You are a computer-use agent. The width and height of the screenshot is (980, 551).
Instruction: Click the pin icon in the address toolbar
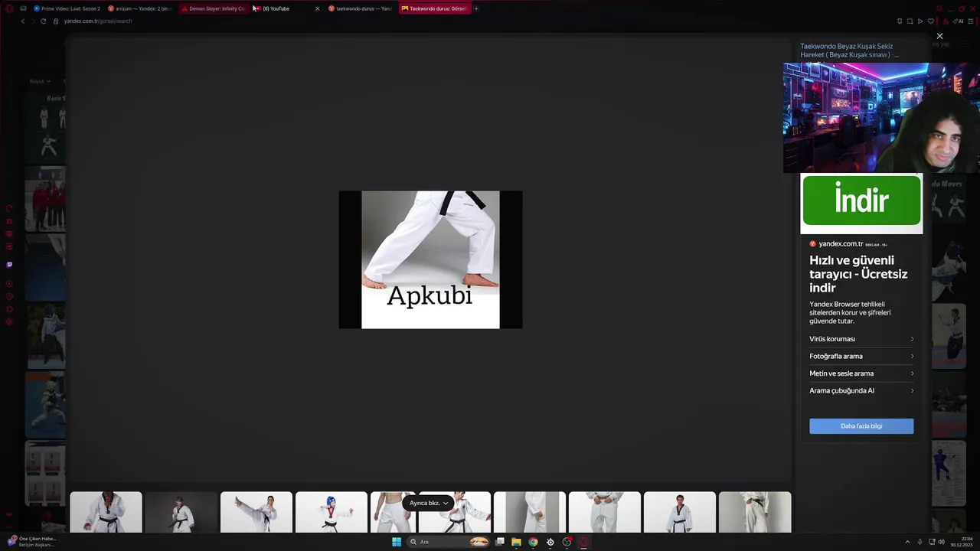tap(900, 21)
